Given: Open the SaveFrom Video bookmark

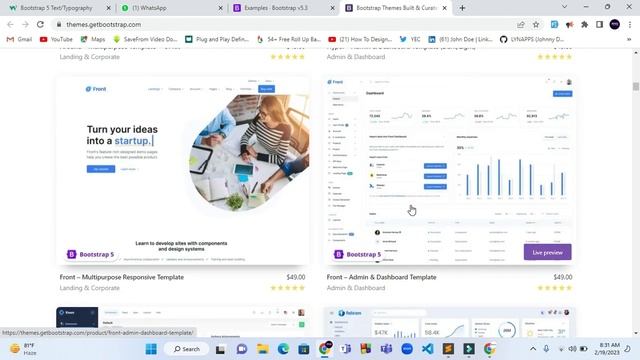Looking at the screenshot, I should click(x=145, y=40).
